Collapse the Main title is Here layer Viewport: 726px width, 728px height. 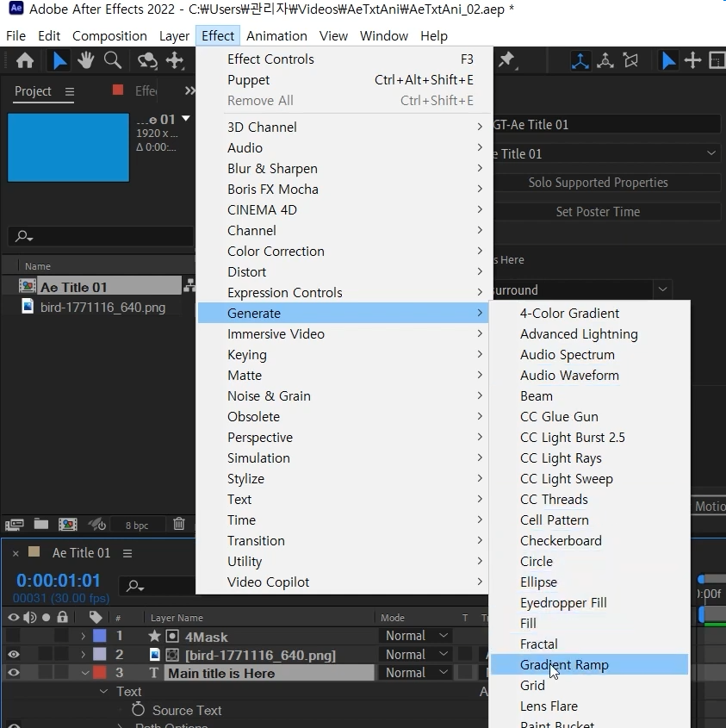point(85,673)
